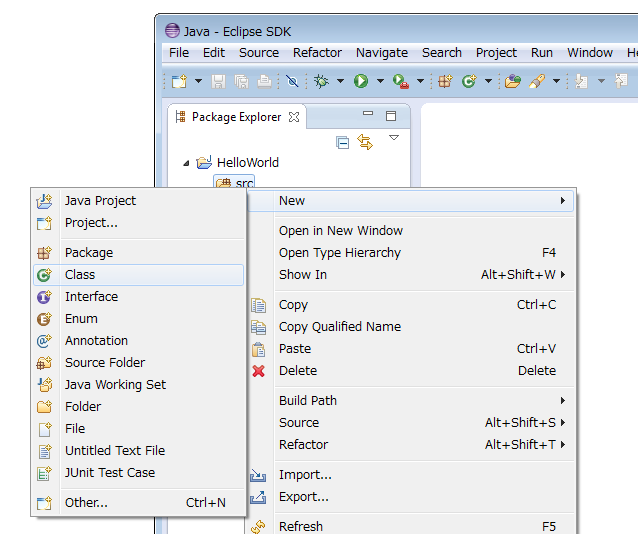The image size is (638, 534).
Task: Select New in the context menu
Action: pos(411,201)
